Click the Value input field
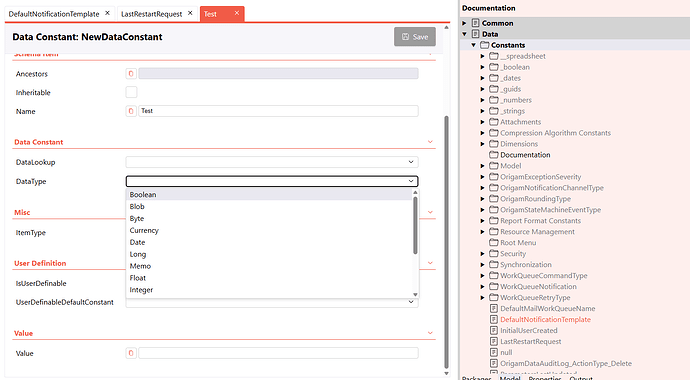The width and height of the screenshot is (690, 380). [278, 353]
